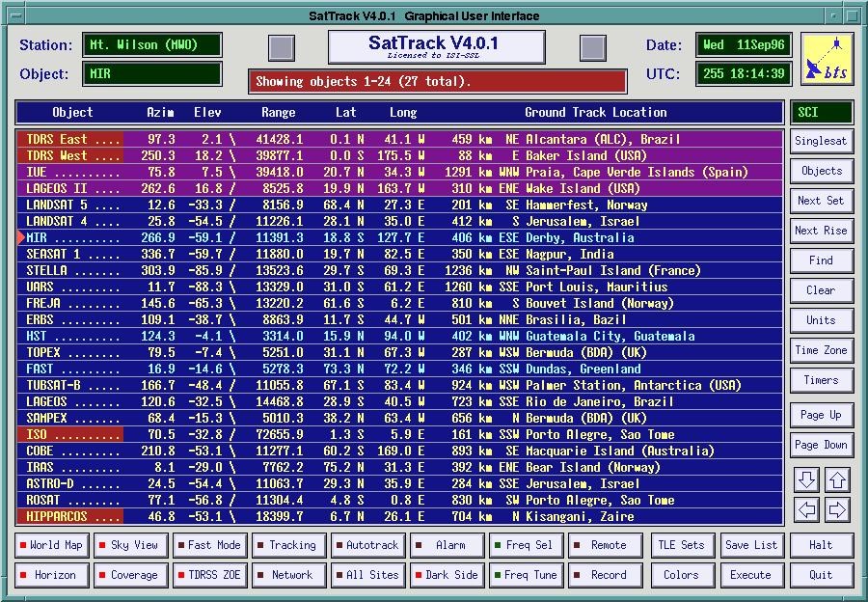Open the Time Zone chooser

coord(821,350)
